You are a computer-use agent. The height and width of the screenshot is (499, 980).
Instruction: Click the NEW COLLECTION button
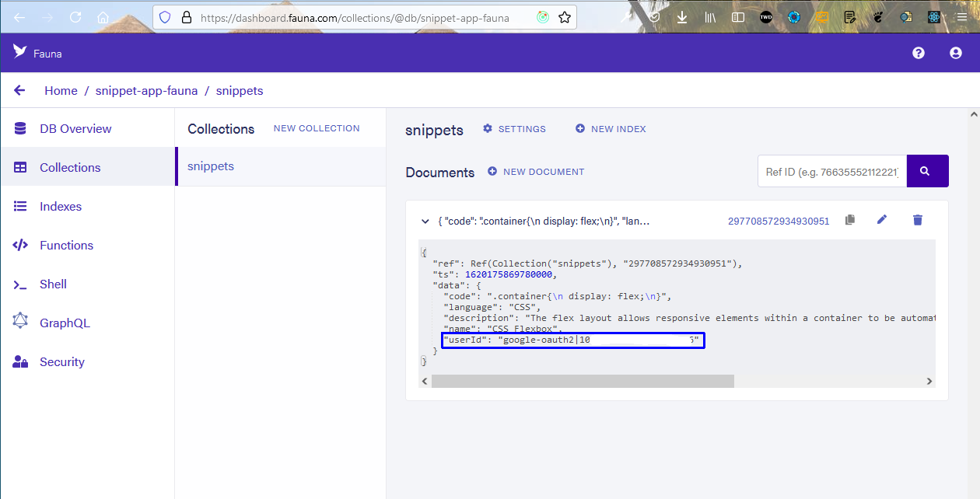pos(317,128)
